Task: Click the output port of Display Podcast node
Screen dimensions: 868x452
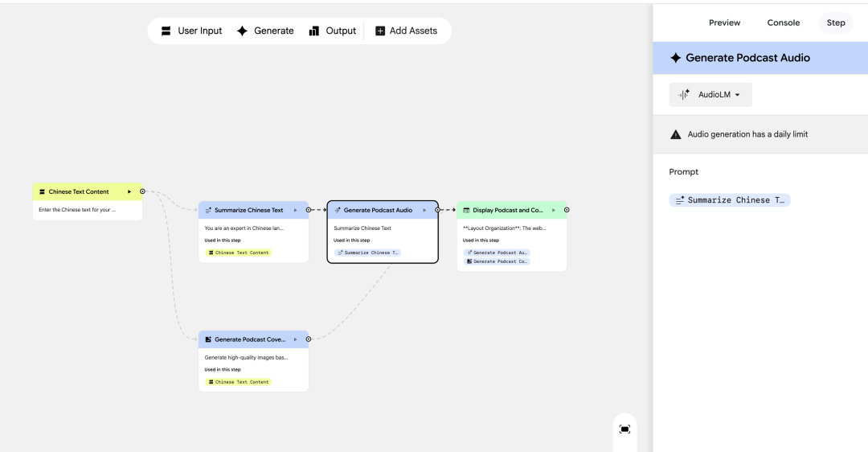Action: tap(567, 210)
